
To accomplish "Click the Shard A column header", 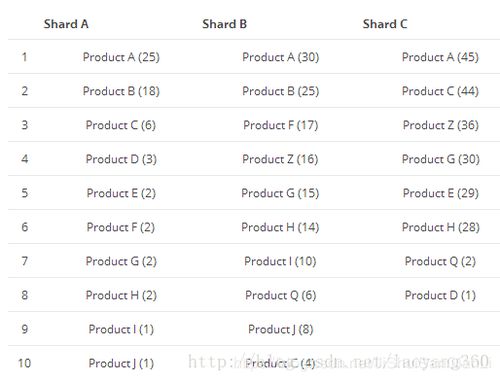I will pos(66,24).
